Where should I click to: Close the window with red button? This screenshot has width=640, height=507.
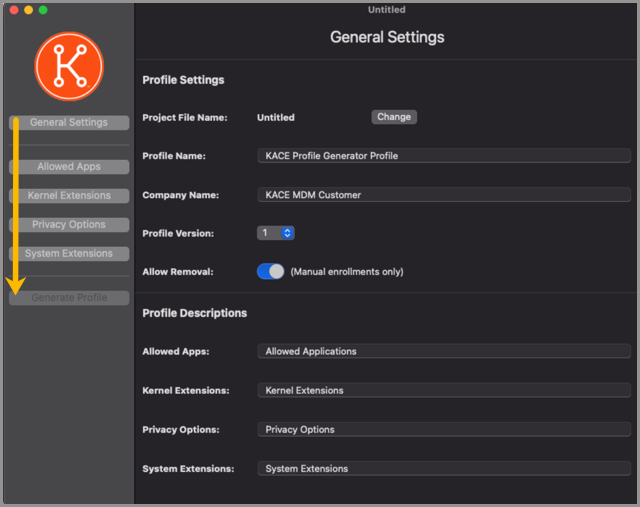pos(14,10)
